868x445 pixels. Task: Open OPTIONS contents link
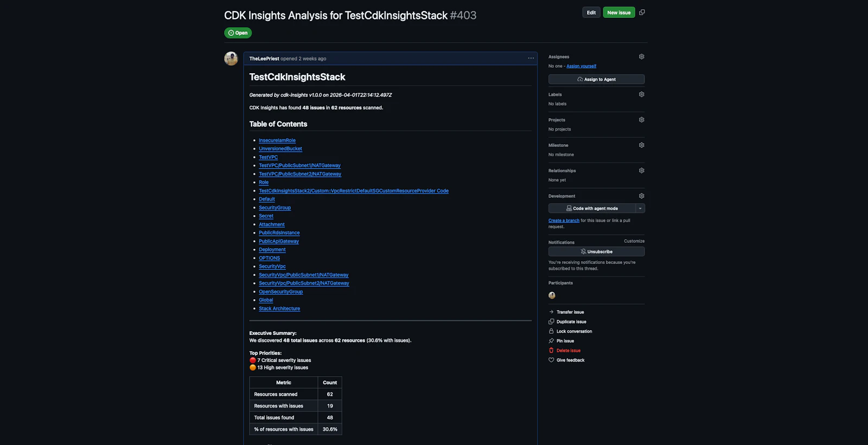pyautogui.click(x=270, y=258)
